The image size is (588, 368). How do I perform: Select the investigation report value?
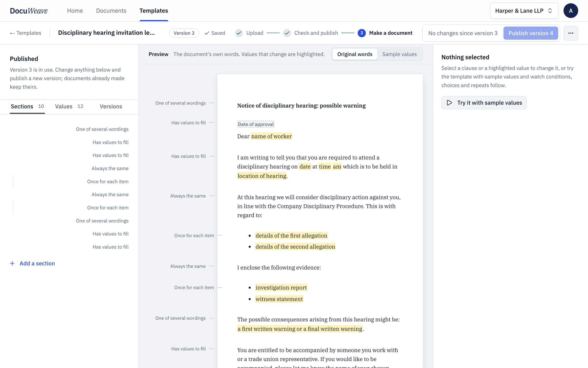point(281,288)
